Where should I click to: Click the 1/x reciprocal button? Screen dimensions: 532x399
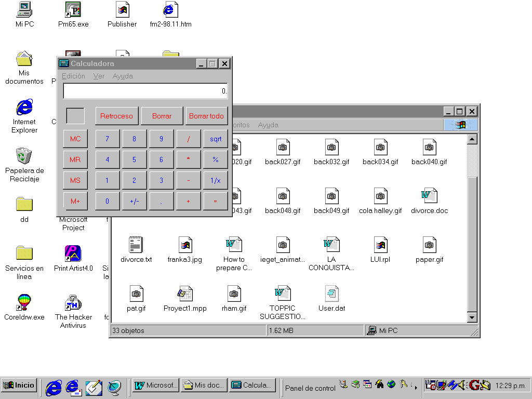[x=216, y=180]
